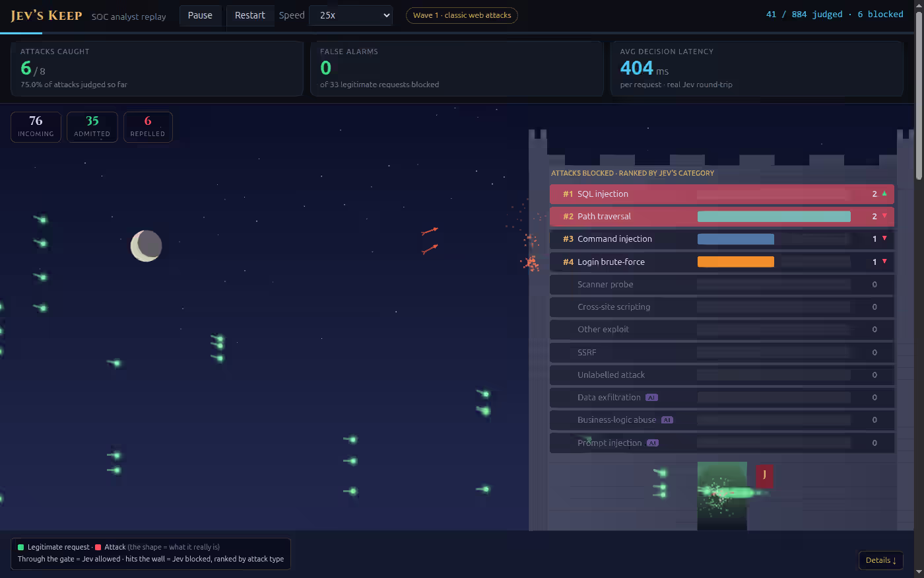Viewport: 924px width, 578px height.
Task: Click the Wave 1 classic web attacks badge
Action: (462, 15)
